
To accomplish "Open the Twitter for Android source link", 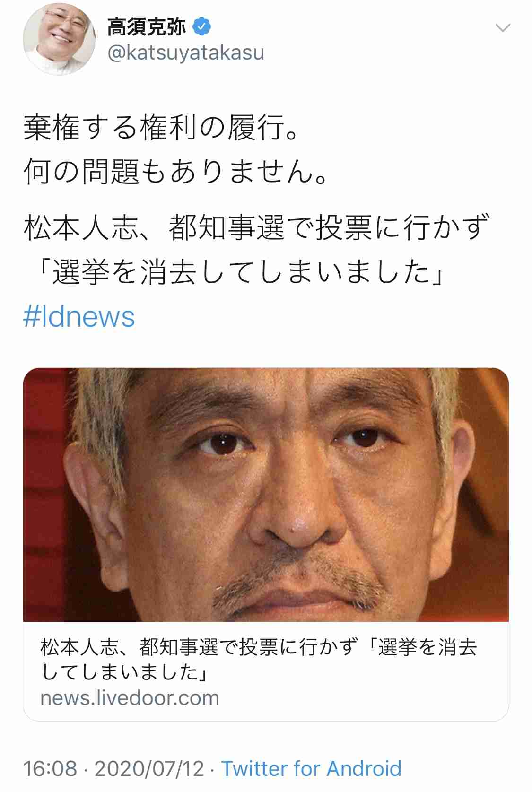I will tap(312, 768).
